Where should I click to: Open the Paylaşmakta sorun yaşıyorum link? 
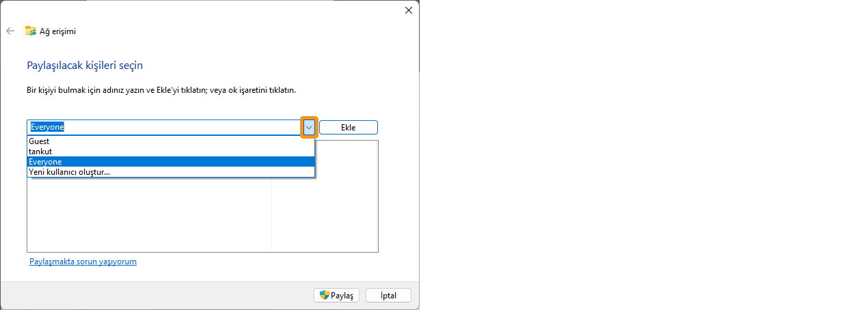[83, 262]
